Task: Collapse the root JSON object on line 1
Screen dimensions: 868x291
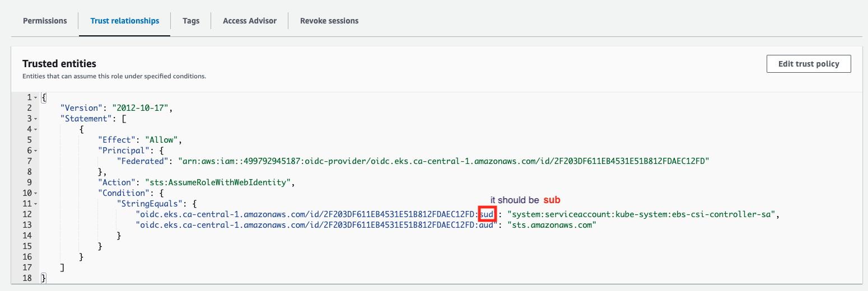Action: pos(36,97)
